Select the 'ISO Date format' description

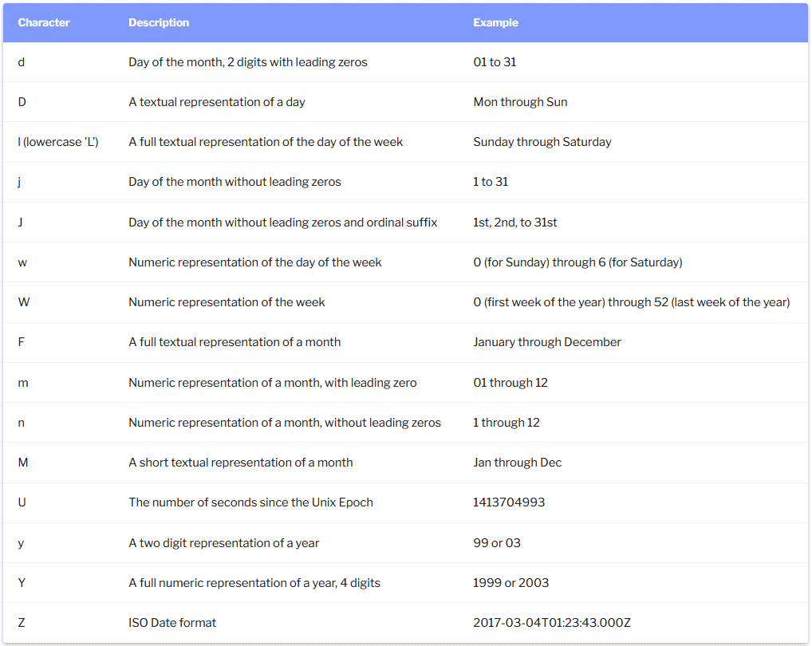point(172,623)
